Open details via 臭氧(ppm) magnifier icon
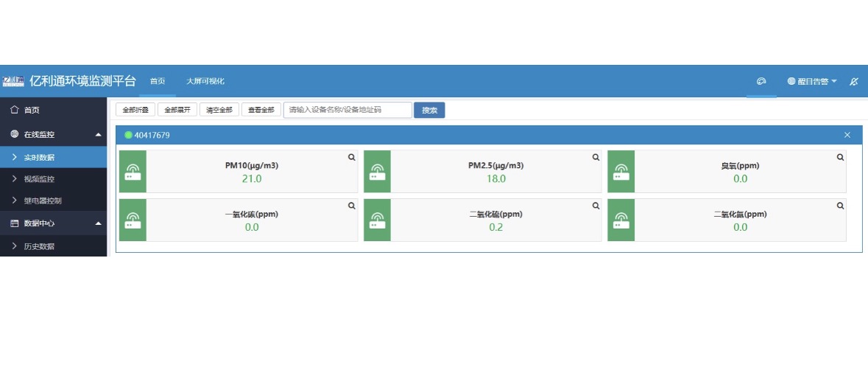Viewport: 868px width, 387px height. pos(840,157)
